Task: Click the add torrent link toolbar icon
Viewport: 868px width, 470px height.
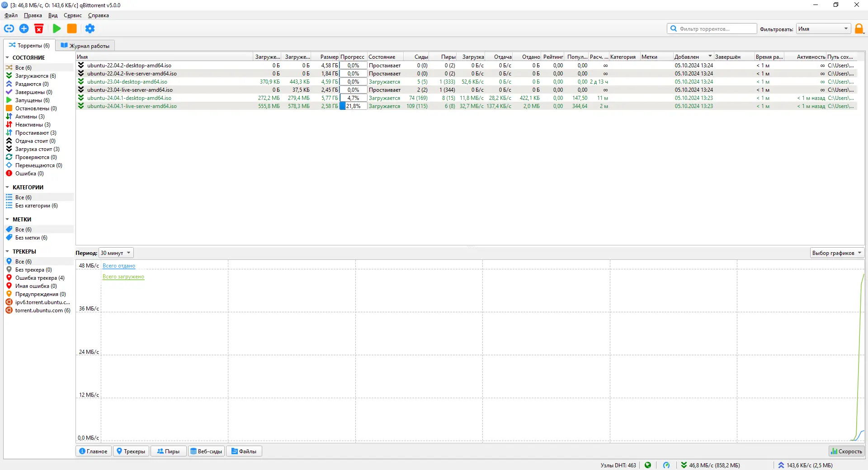Action: [x=9, y=28]
